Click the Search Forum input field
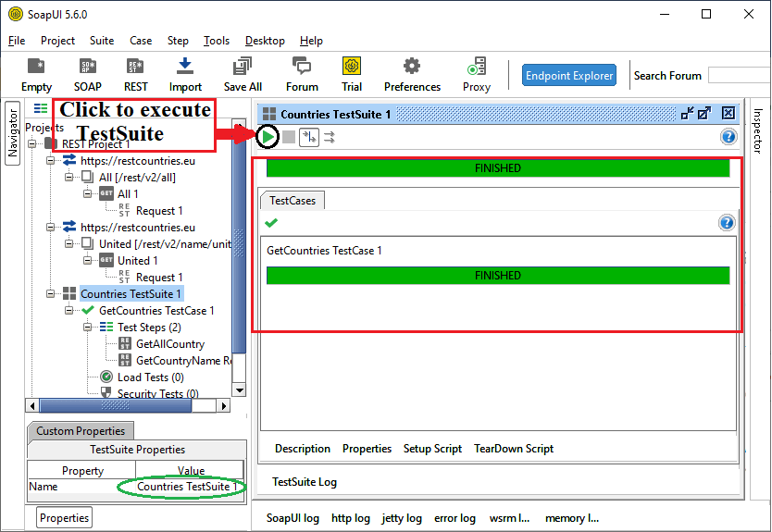Image resolution: width=772 pixels, height=532 pixels. [x=739, y=75]
